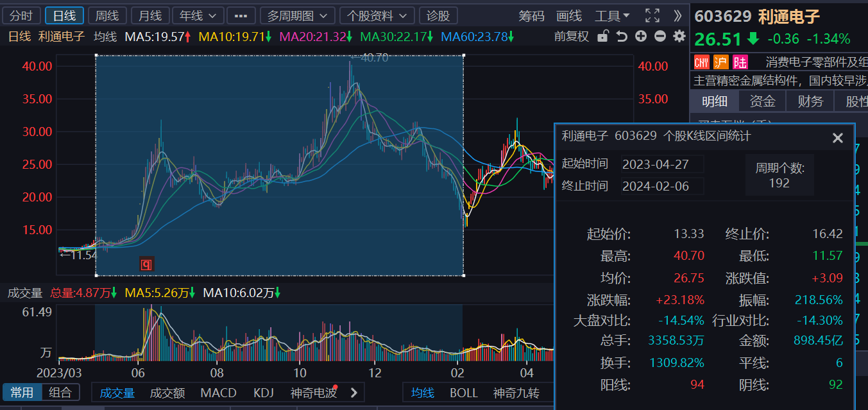Edit the 起始时间 date field
Screen dimensions: 868x410
(661, 164)
